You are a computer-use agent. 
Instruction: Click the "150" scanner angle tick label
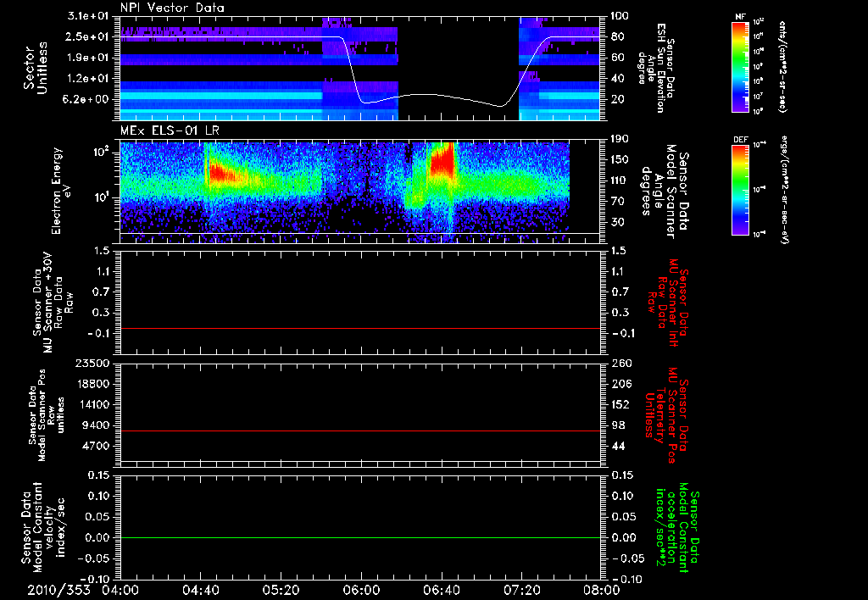[x=620, y=159]
